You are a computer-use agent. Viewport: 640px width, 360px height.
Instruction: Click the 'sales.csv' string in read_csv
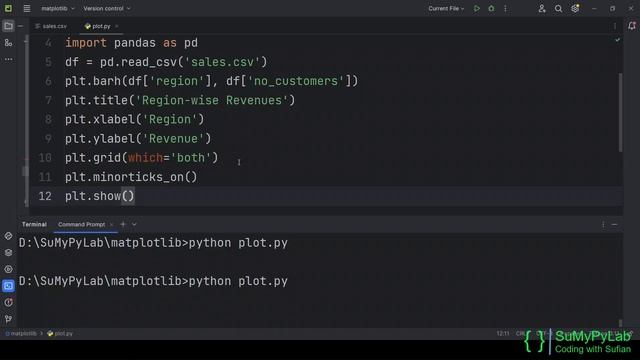[x=222, y=62]
